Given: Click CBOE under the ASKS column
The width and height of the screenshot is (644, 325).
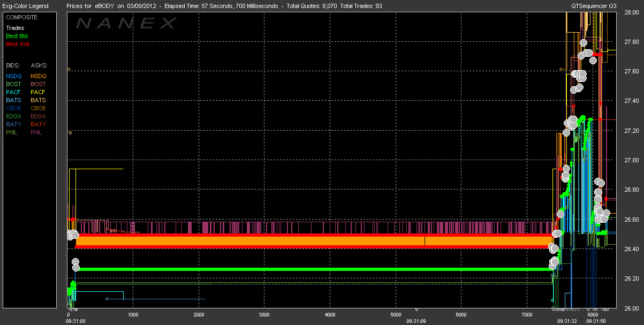Looking at the screenshot, I should coord(39,108).
